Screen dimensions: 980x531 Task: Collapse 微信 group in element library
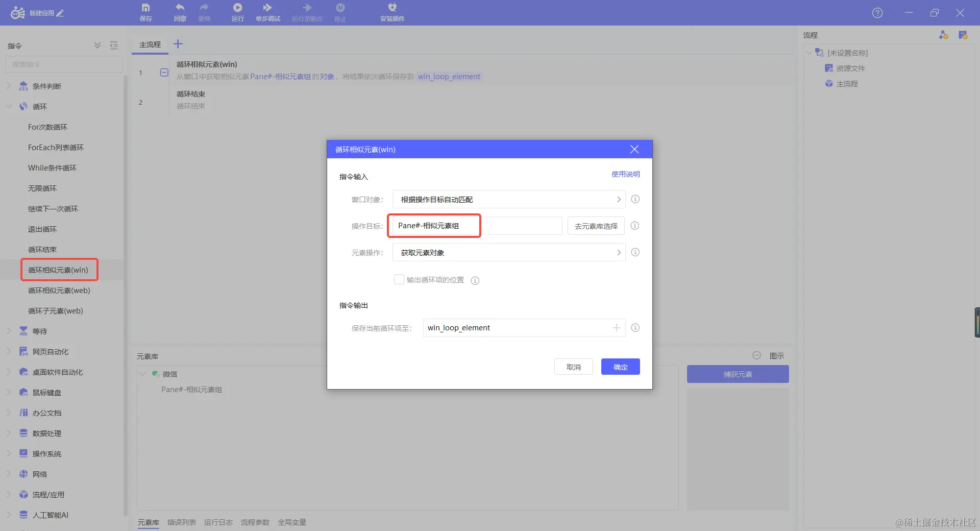(x=143, y=374)
